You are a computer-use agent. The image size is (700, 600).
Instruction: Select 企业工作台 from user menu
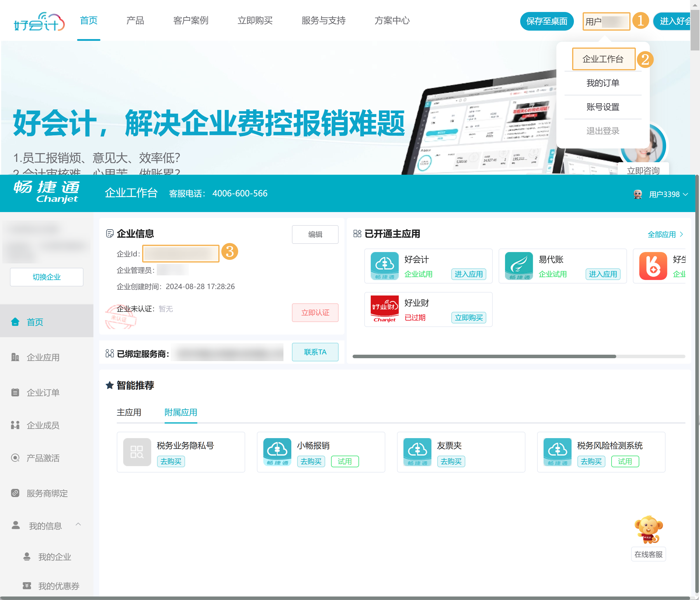[x=603, y=59]
